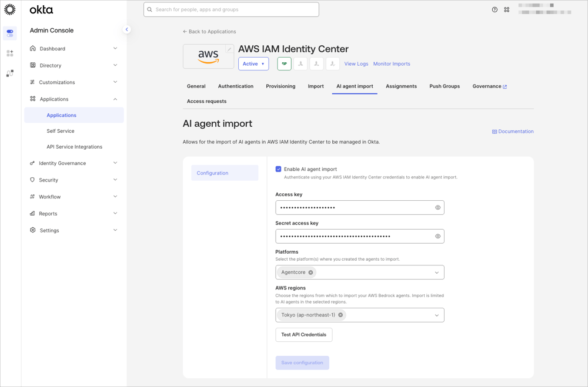Screen dimensions: 588x387
Task: Collapse the Applications menu chevron
Action: point(115,99)
